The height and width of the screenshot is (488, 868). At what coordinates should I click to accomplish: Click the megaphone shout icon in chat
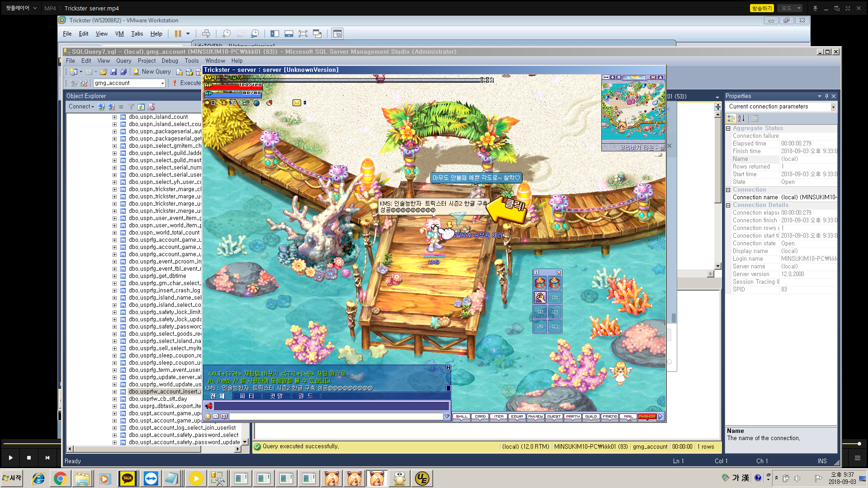pos(209,406)
